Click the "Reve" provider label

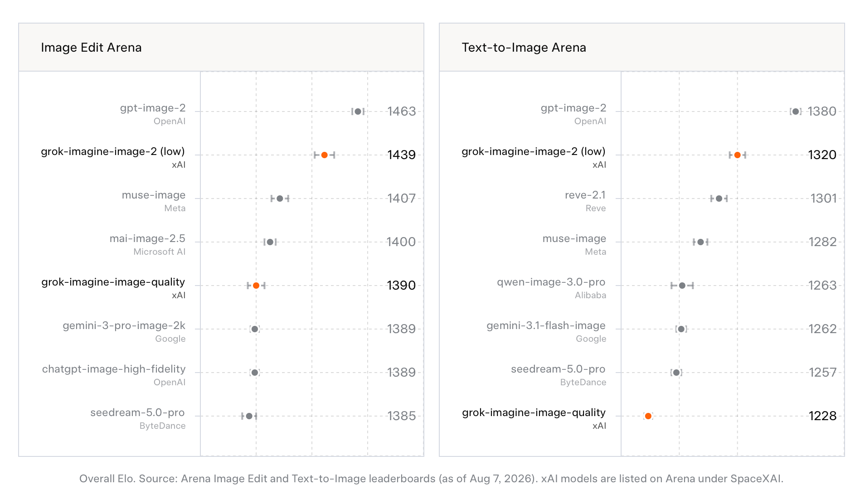click(x=596, y=208)
